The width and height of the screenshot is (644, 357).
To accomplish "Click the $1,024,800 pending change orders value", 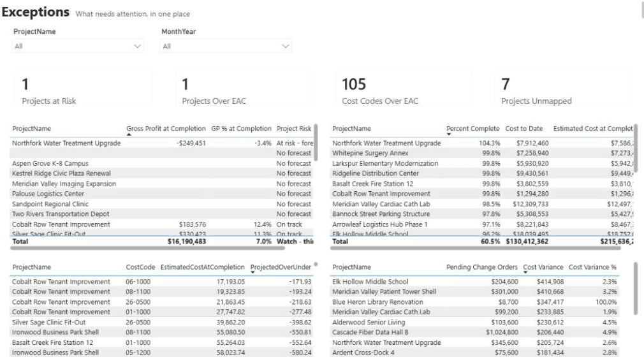I will pyautogui.click(x=502, y=332).
